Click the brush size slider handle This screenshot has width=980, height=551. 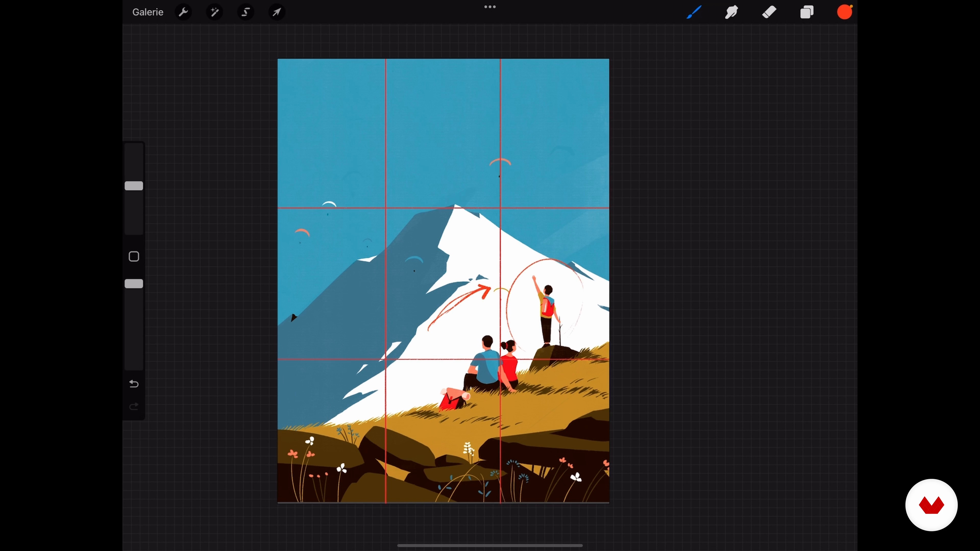pyautogui.click(x=134, y=186)
